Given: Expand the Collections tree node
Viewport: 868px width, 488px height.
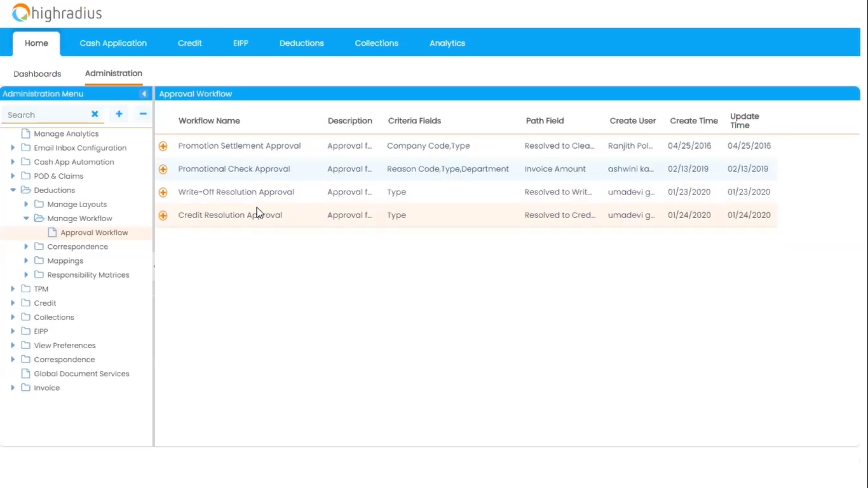Looking at the screenshot, I should click(x=13, y=317).
